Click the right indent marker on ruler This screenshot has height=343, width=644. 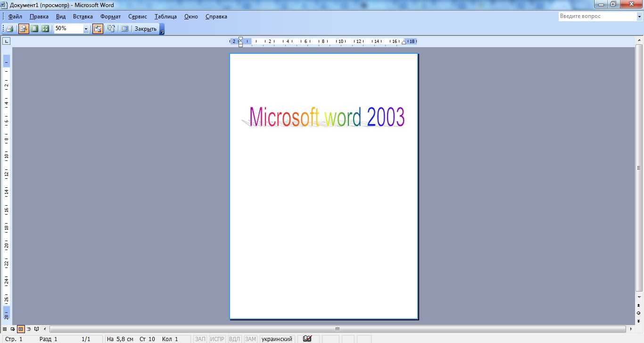pyautogui.click(x=404, y=43)
